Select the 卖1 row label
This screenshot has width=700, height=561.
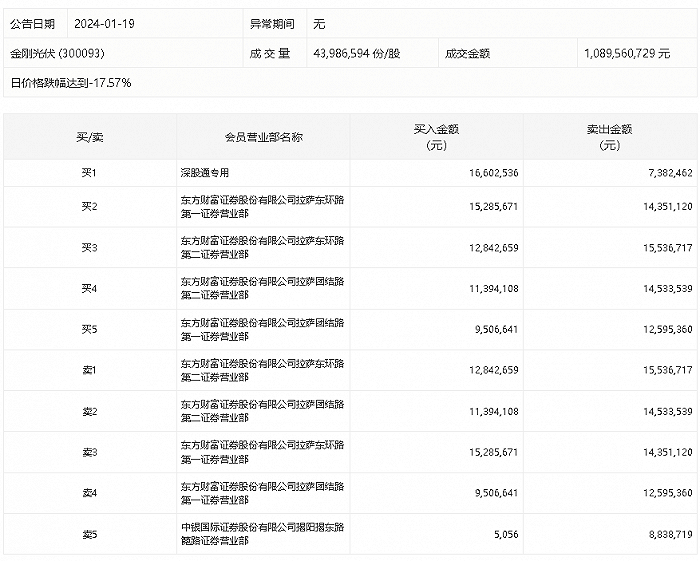coord(89,370)
